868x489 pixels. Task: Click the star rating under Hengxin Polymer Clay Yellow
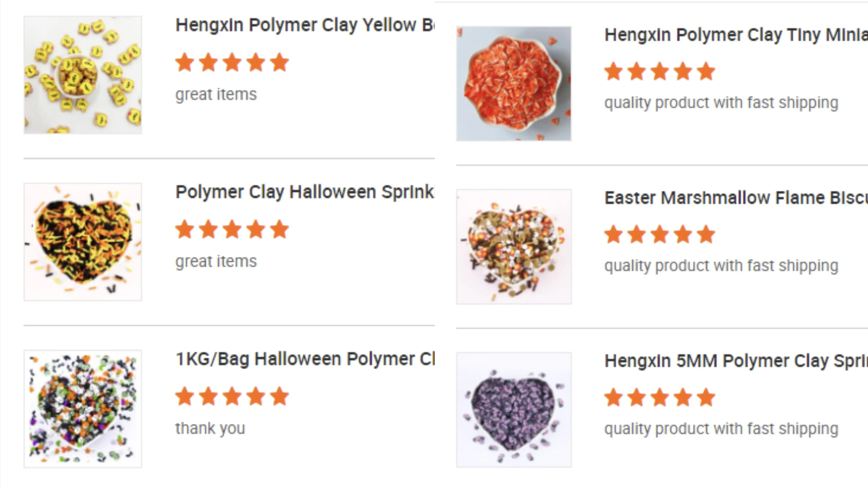click(232, 63)
